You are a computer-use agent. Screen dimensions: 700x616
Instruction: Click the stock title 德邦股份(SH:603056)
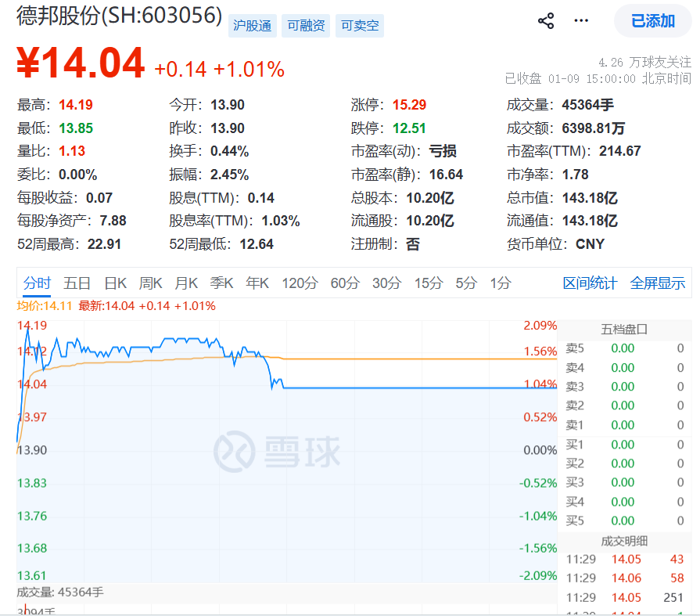120,16
